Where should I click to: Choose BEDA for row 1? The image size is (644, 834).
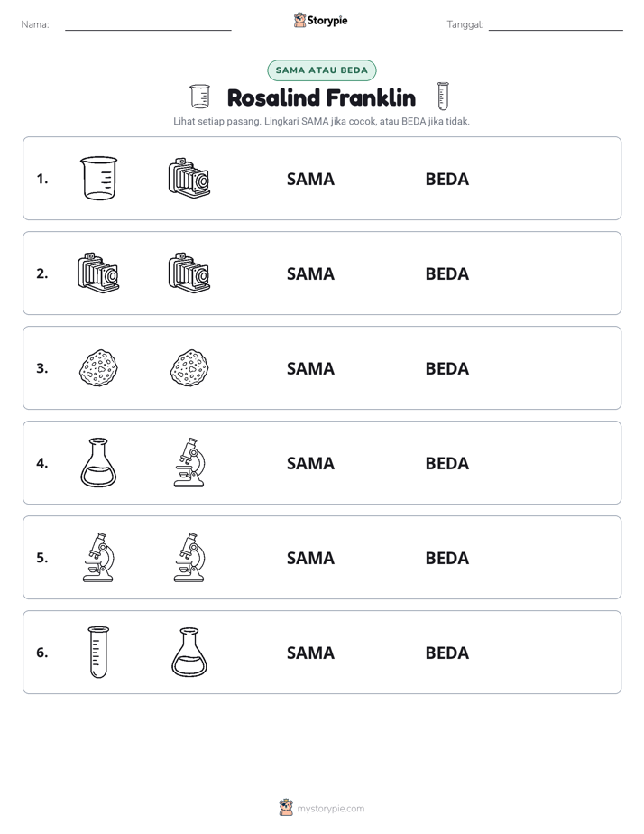446,180
